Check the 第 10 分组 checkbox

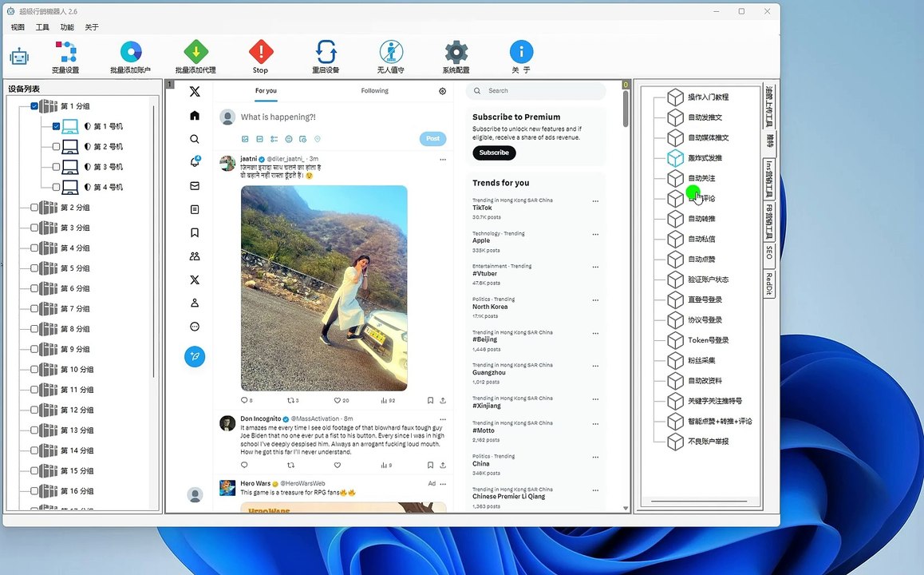coord(34,369)
